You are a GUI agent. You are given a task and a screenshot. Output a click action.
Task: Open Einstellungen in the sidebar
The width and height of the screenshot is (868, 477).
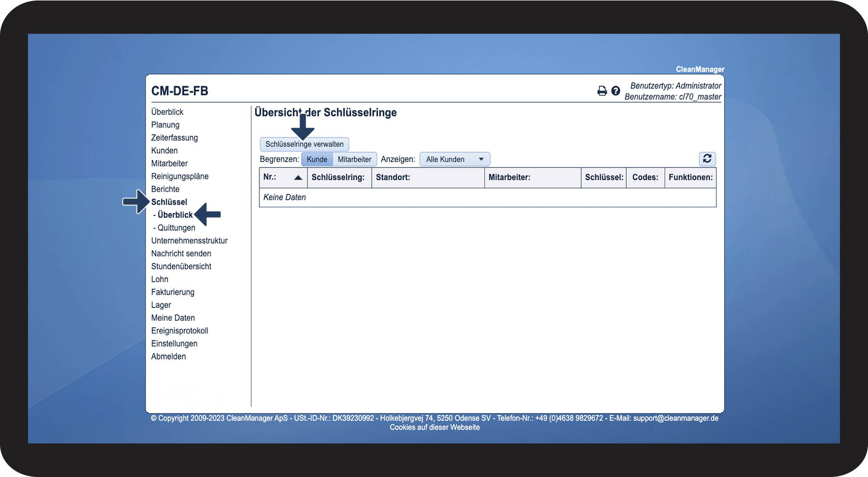click(174, 343)
